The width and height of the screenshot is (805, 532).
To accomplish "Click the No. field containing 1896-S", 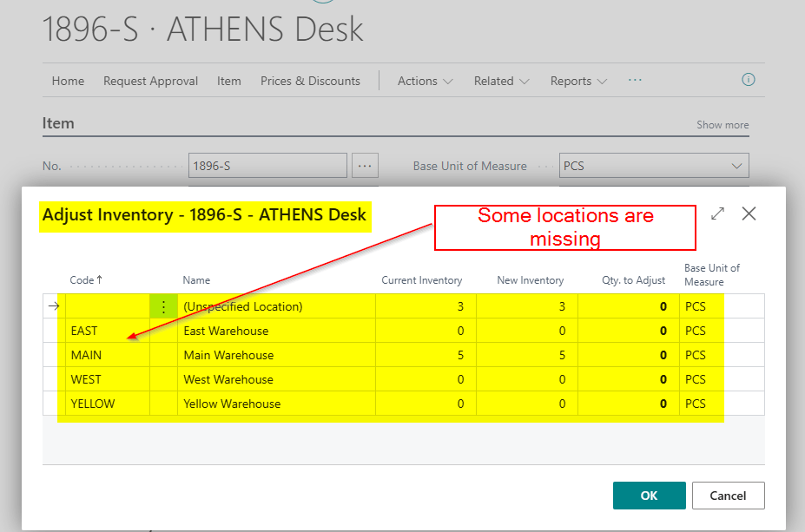I will click(x=267, y=166).
